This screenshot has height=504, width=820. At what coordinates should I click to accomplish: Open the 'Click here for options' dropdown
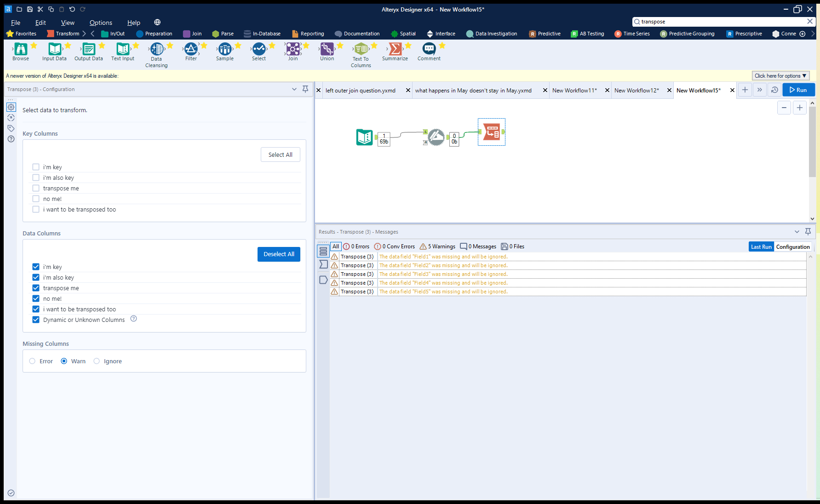[780, 75]
